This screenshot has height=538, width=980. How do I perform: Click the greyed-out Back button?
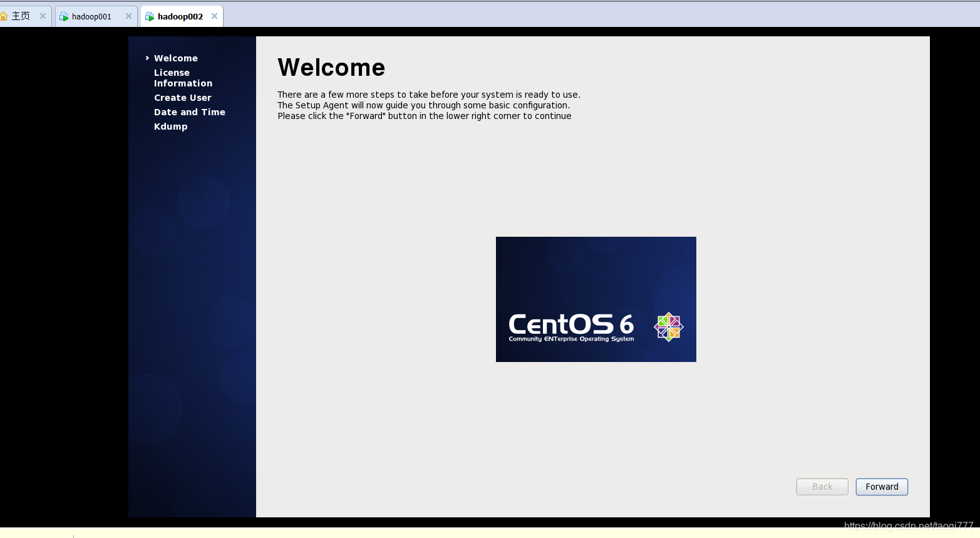pos(822,487)
